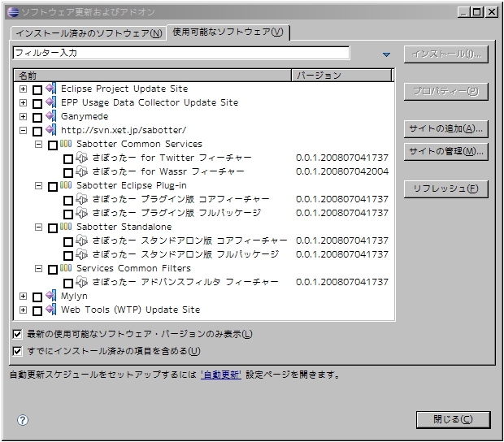Click the Ganymede update site icon

coord(51,116)
